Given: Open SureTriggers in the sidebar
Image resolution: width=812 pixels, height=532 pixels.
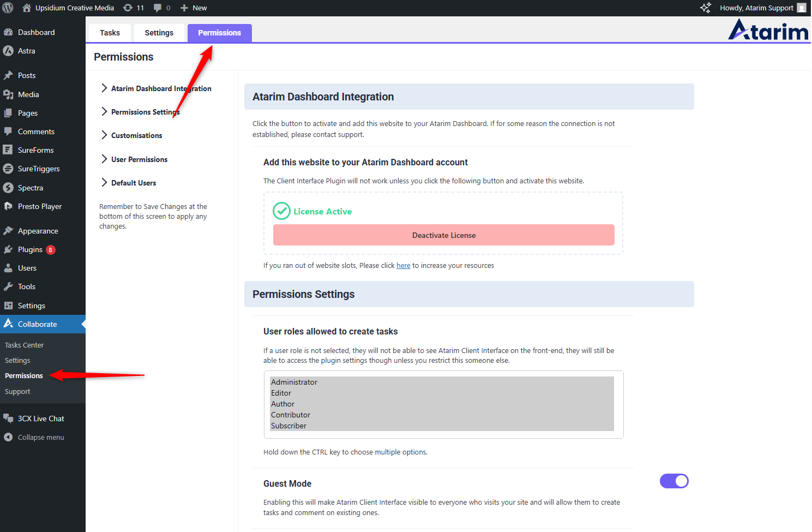Looking at the screenshot, I should pos(38,169).
